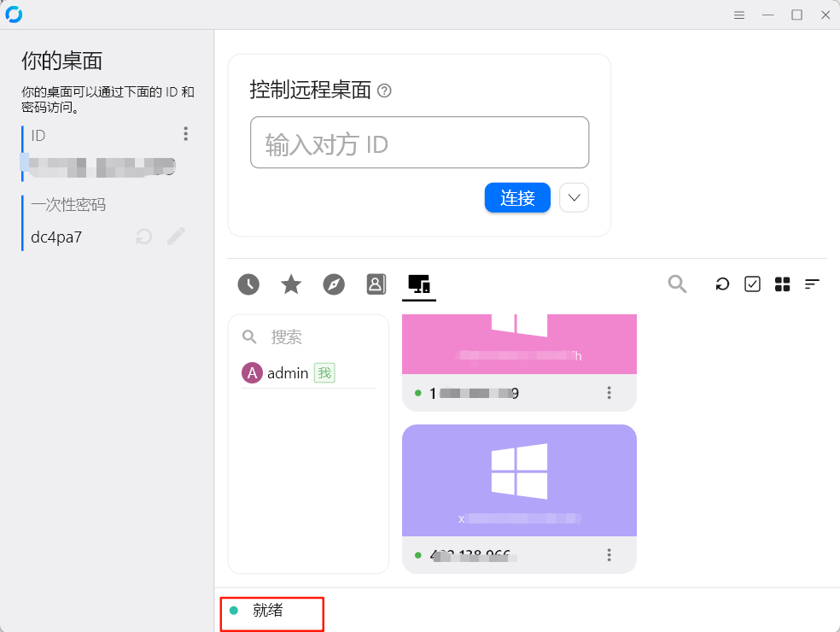The height and width of the screenshot is (632, 840).
Task: Click the 连接 connect button
Action: point(517,198)
